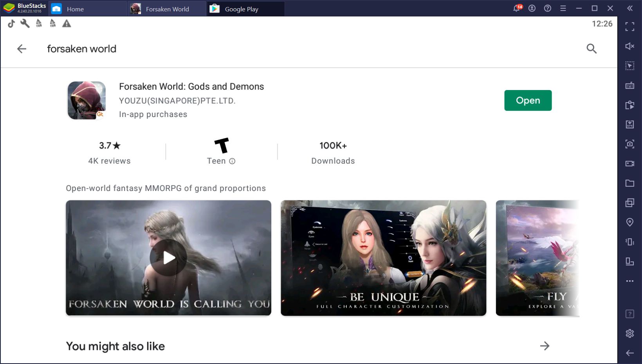Image resolution: width=642 pixels, height=364 pixels.
Task: Click the Forsaken World app icon
Action: click(87, 100)
